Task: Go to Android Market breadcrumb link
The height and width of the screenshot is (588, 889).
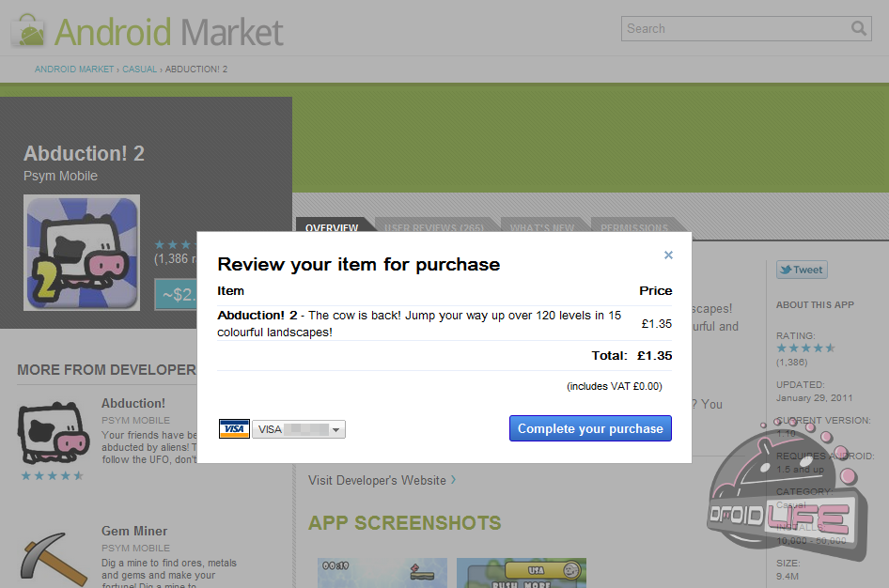Action: 74,70
